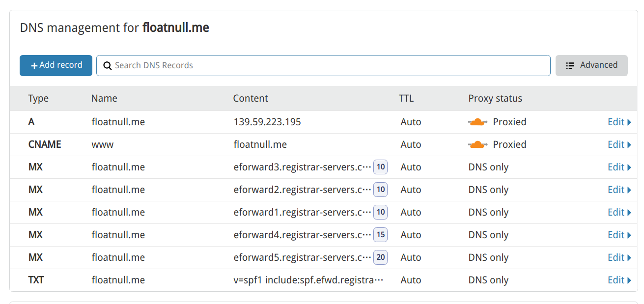Select the v=spf1 TXT record content
Screen dimensions: 644x304
point(308,280)
